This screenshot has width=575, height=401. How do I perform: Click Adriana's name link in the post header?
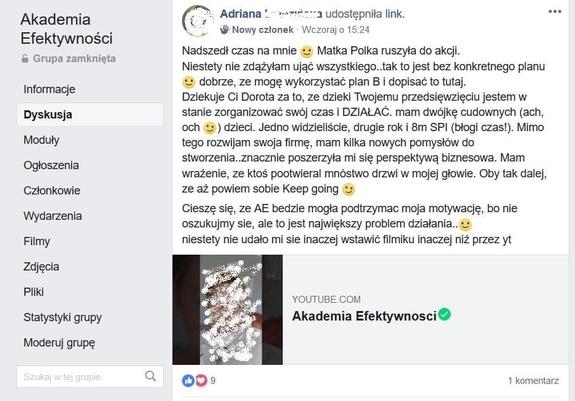[271, 14]
